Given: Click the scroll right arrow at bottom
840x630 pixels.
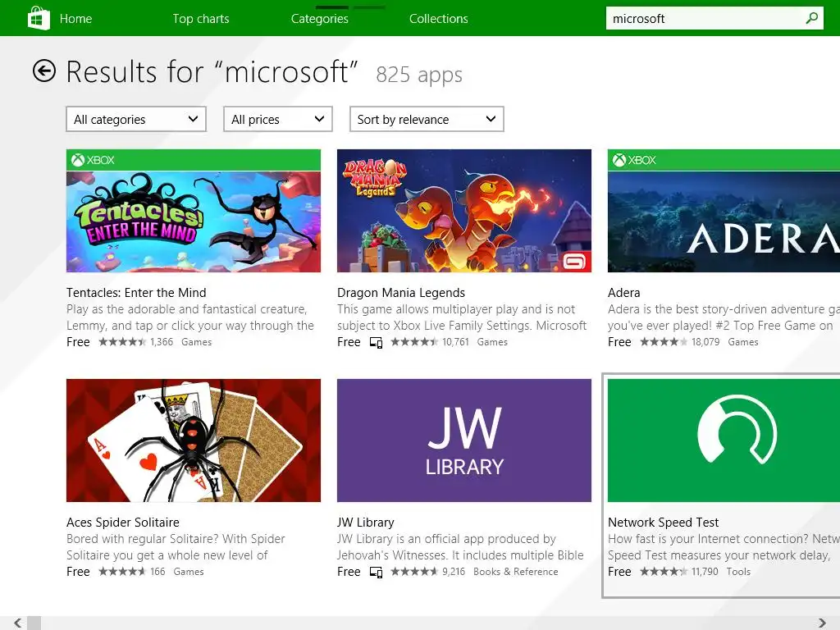Looking at the screenshot, I should point(822,623).
